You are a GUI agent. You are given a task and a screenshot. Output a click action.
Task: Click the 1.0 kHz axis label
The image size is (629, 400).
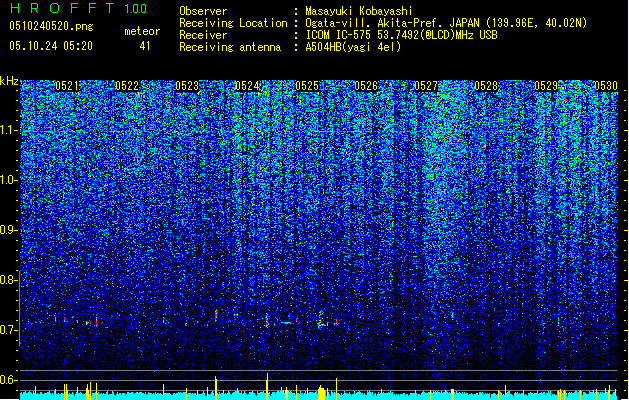[8, 181]
